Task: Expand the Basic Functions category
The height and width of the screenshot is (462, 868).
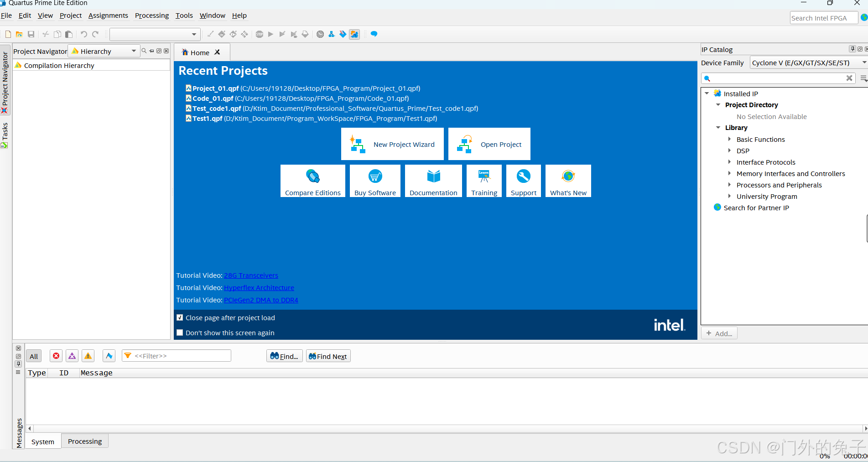Action: coord(729,139)
